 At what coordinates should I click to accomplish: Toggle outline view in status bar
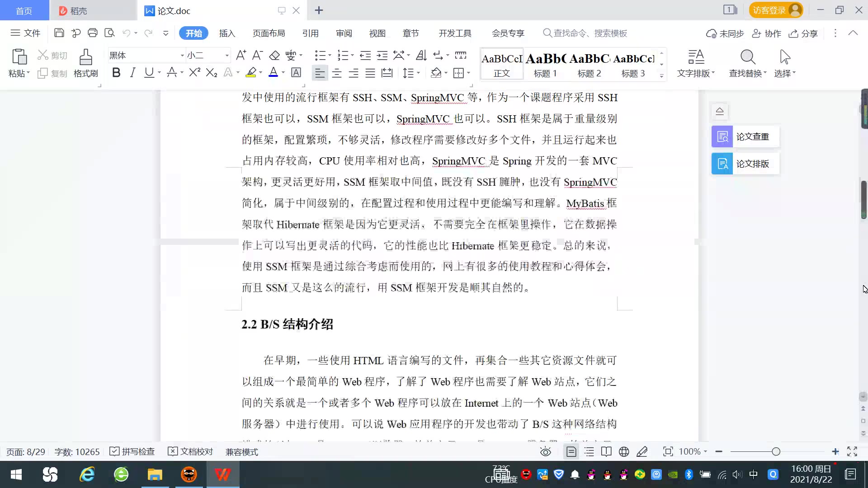(x=589, y=452)
